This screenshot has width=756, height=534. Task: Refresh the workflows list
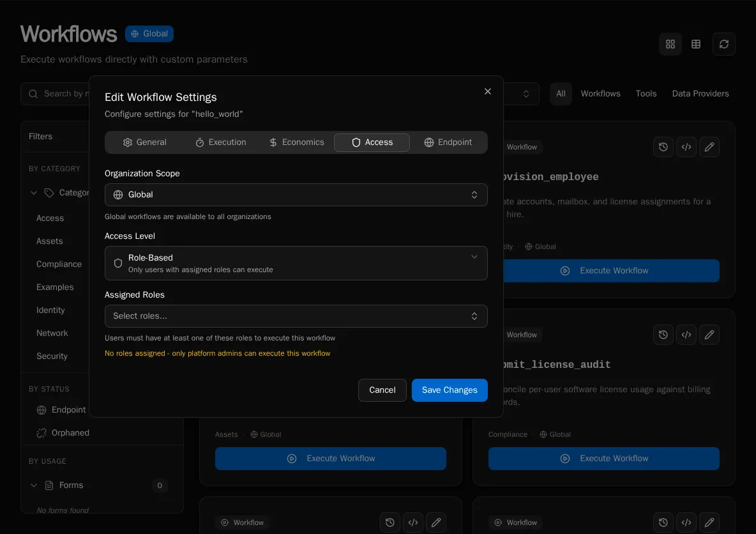tap(723, 44)
